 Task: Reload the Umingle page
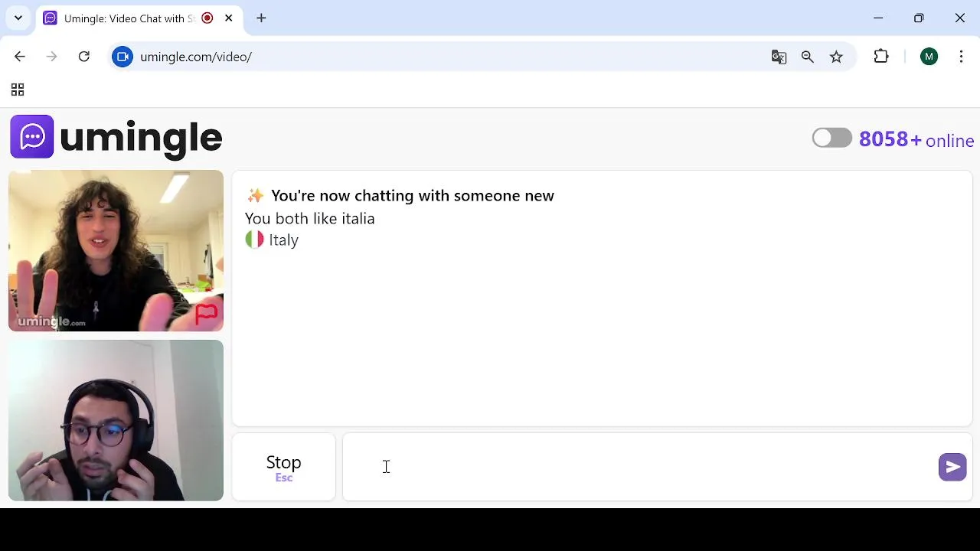(x=84, y=57)
